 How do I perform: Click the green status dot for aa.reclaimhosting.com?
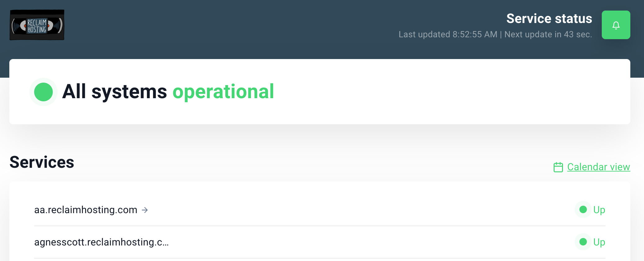[x=583, y=209]
